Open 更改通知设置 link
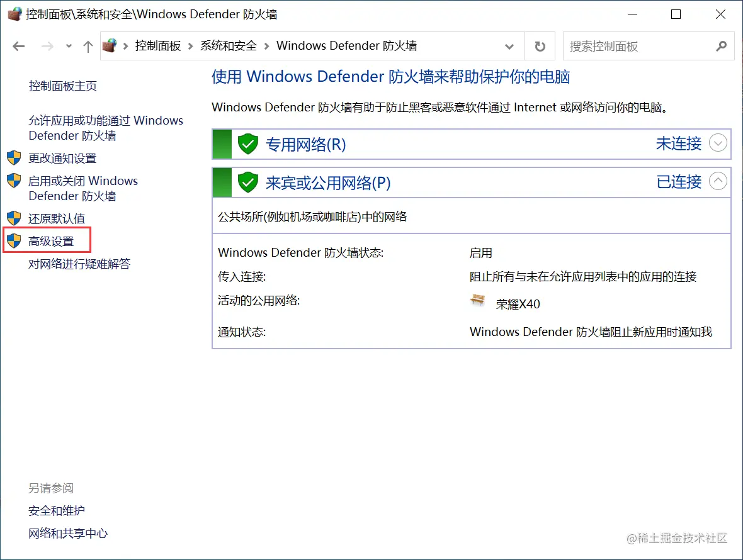The height and width of the screenshot is (560, 743). click(62, 158)
